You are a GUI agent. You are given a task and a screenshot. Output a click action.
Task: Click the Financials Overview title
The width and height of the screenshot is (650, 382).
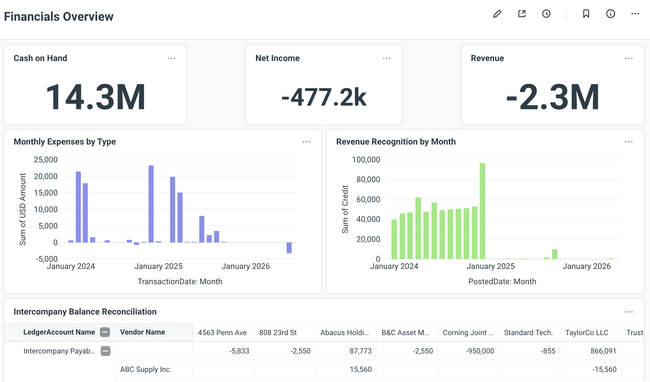coord(58,17)
